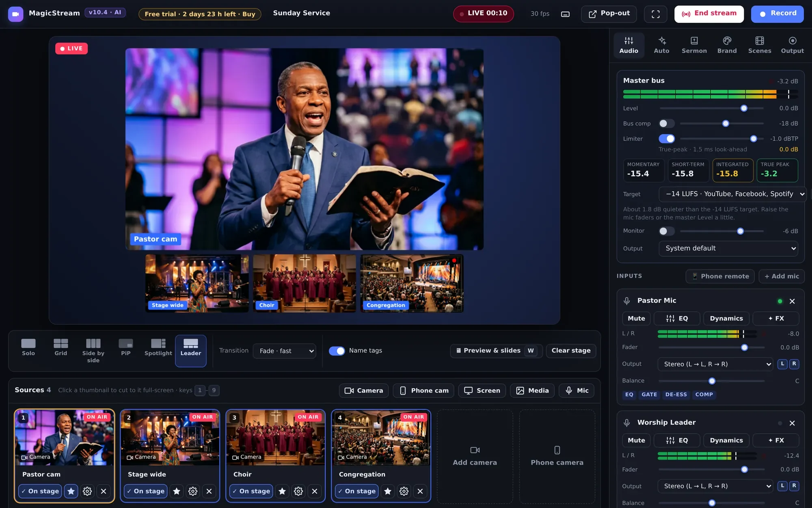Click the fullscreen icon in top bar

655,14
